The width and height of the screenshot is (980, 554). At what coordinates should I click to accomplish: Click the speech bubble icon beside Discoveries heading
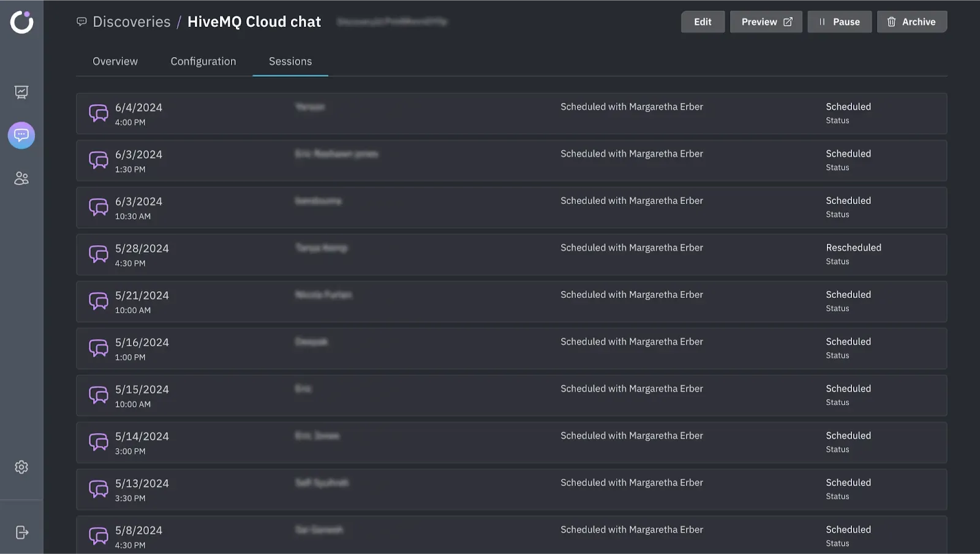tap(82, 21)
